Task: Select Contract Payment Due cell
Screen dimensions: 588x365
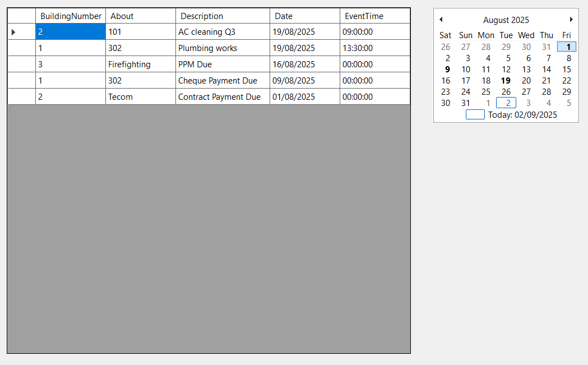Action: coord(223,97)
